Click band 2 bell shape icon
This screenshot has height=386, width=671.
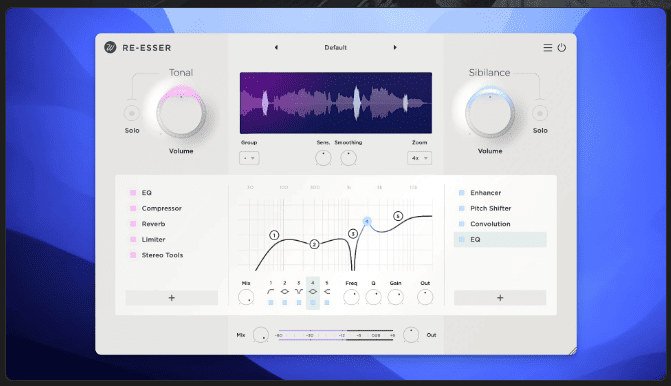(285, 291)
